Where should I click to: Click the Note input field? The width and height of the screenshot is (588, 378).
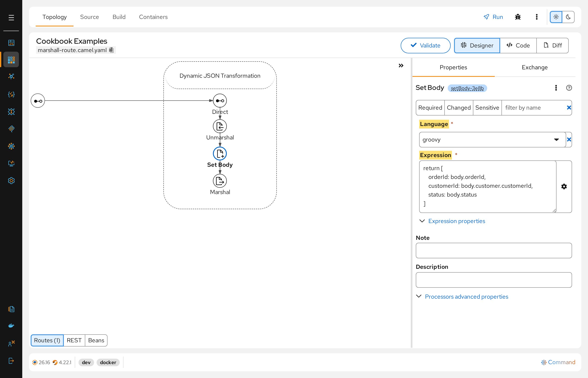493,251
